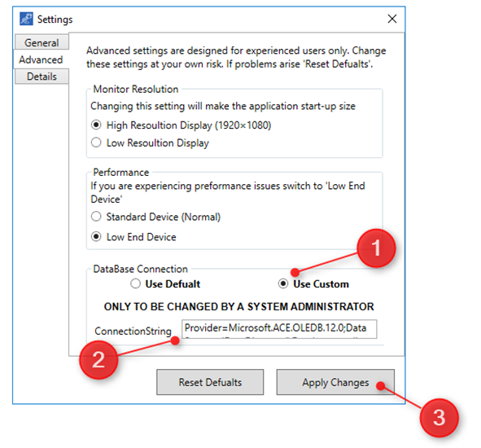Viewport: 481px width, 448px height.
Task: Click the Settings app icon in title bar
Action: tap(26, 19)
